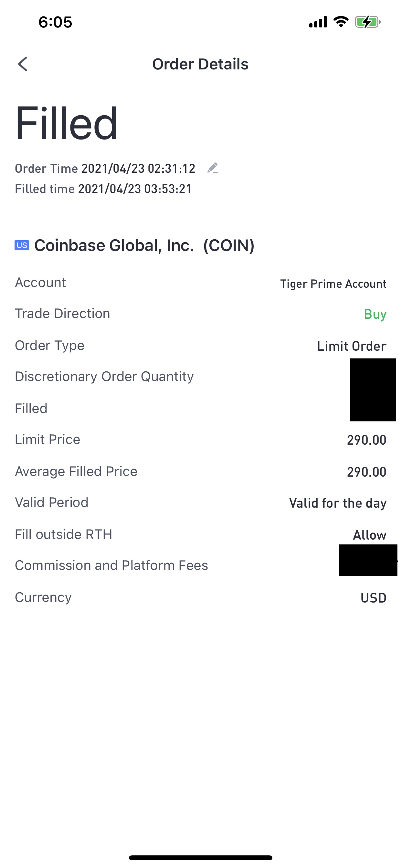This screenshot has height=868, width=401.
Task: Tap the green Buy trade direction
Action: pyautogui.click(x=375, y=314)
